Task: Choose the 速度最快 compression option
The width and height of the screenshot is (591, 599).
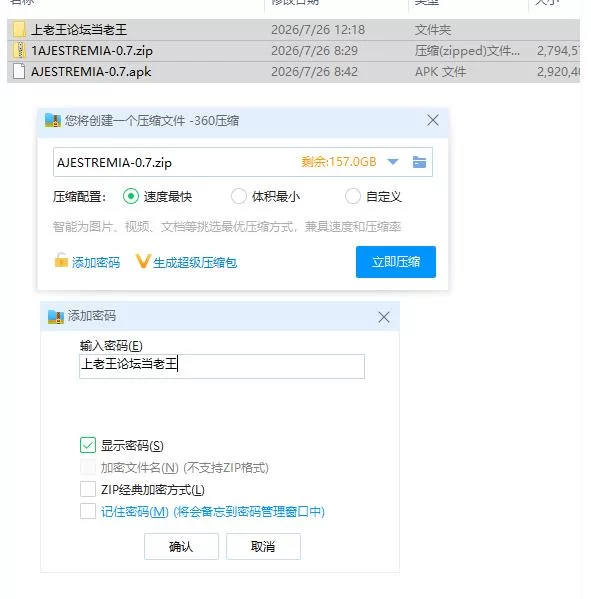Action: pyautogui.click(x=131, y=196)
